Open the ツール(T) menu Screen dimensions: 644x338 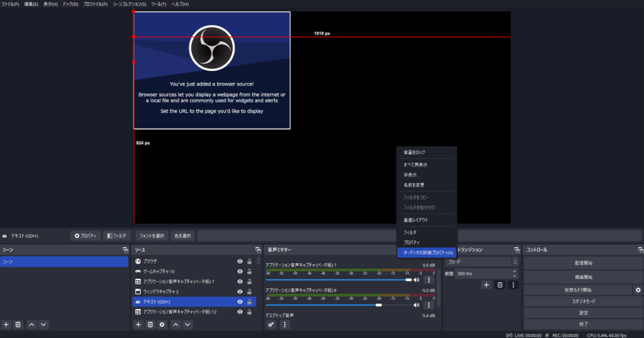158,4
